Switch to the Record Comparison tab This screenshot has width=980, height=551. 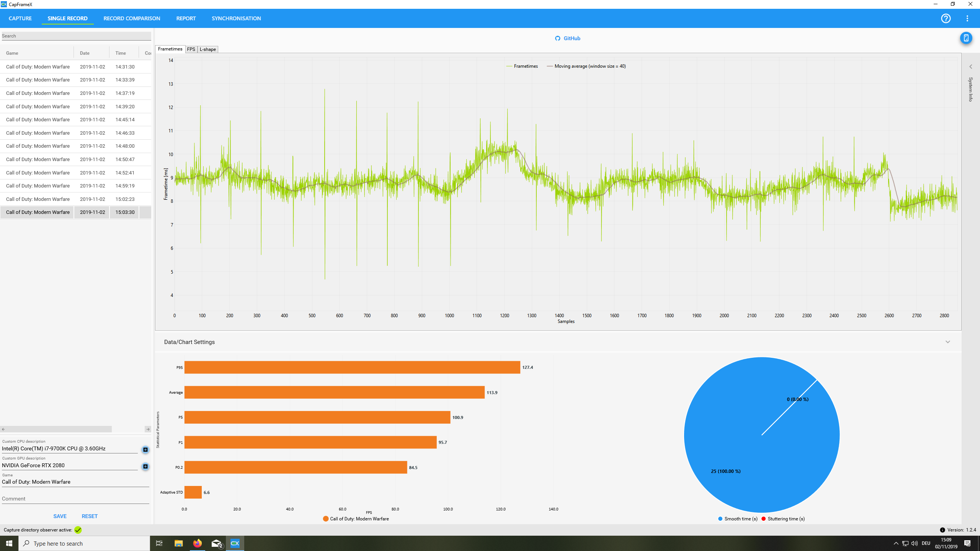coord(132,18)
